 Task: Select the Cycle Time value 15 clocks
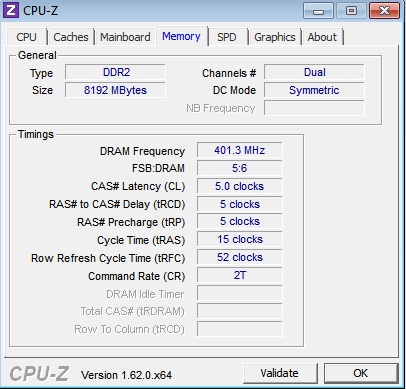[x=239, y=239]
